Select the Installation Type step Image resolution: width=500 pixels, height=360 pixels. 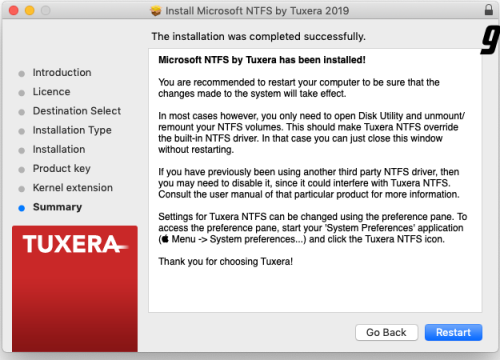pyautogui.click(x=72, y=130)
